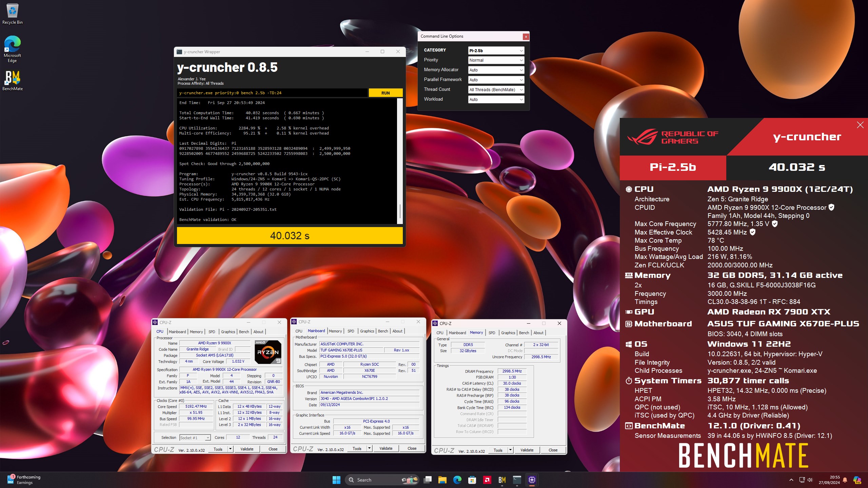Open SPD tab in first CPU-Z window
The height and width of the screenshot is (488, 868).
pyautogui.click(x=212, y=332)
